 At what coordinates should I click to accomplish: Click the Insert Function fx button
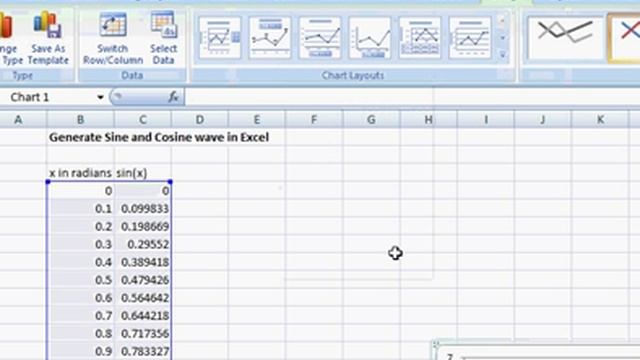[x=173, y=97]
